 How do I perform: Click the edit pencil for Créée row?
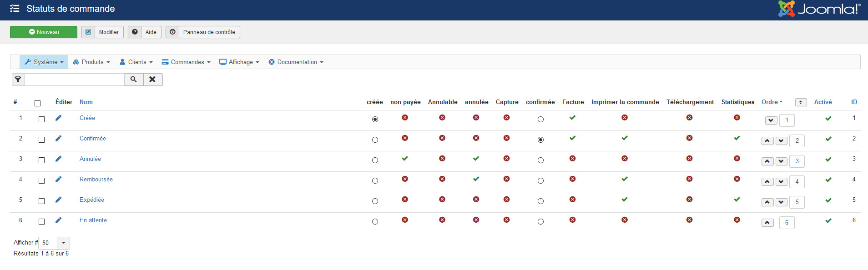point(58,118)
